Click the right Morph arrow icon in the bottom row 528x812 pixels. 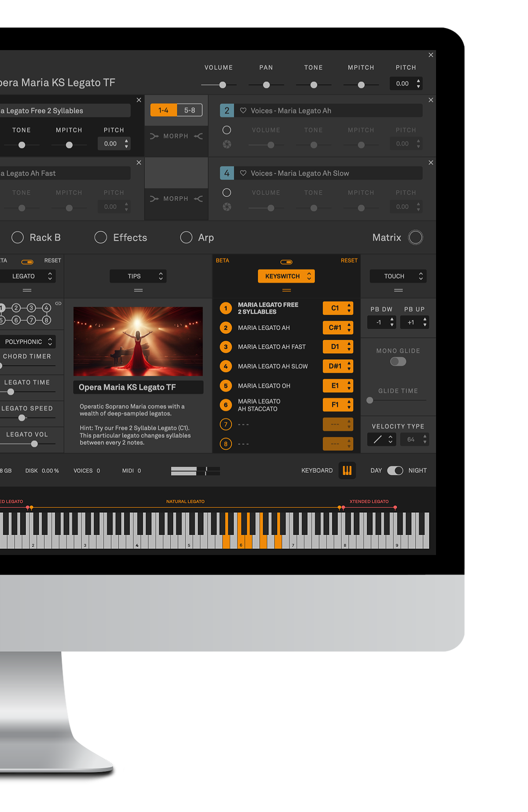click(198, 199)
